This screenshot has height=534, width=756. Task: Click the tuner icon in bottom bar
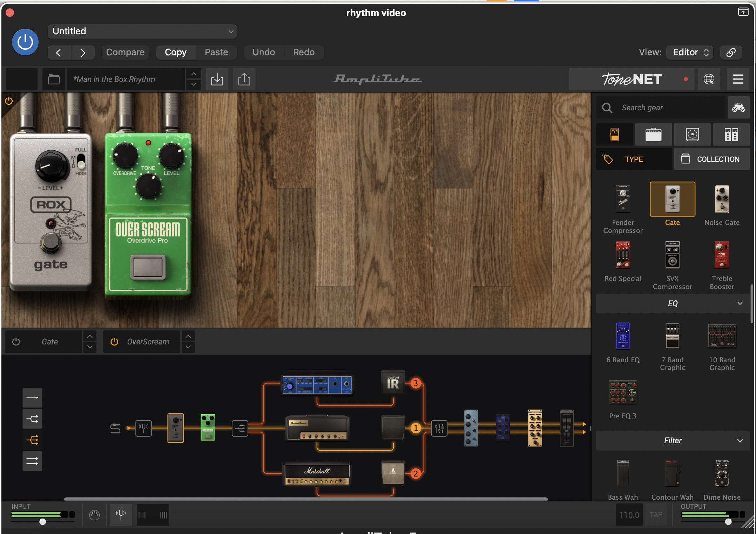(x=121, y=515)
